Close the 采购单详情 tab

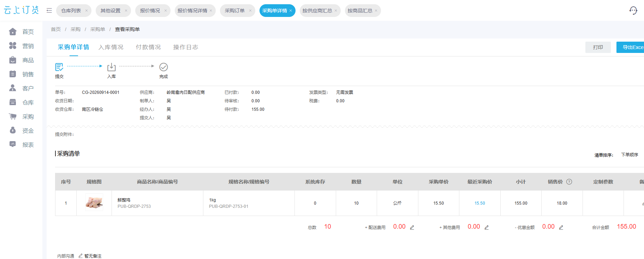point(291,11)
